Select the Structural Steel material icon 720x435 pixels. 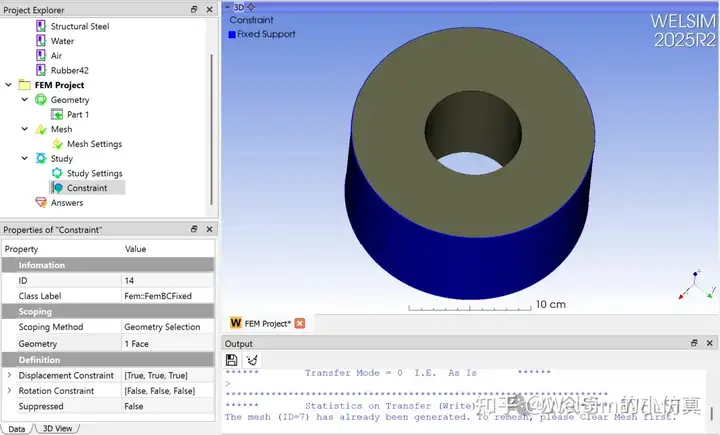[x=41, y=26]
